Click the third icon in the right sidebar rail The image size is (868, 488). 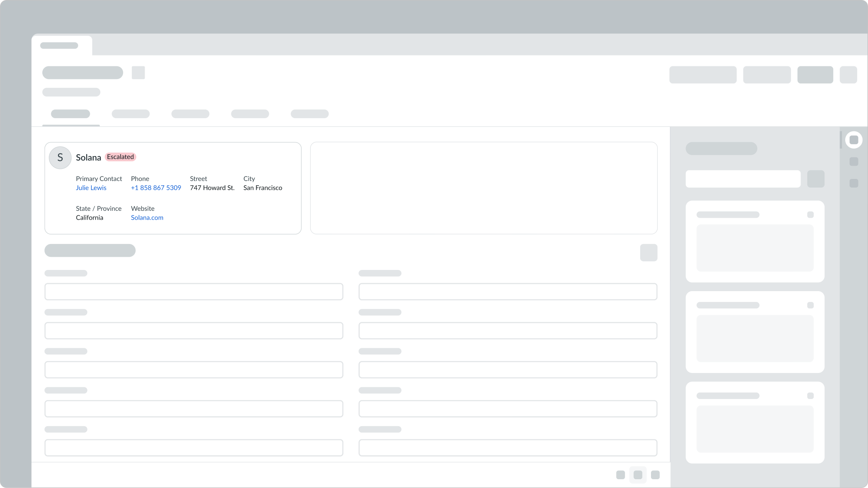pyautogui.click(x=854, y=184)
